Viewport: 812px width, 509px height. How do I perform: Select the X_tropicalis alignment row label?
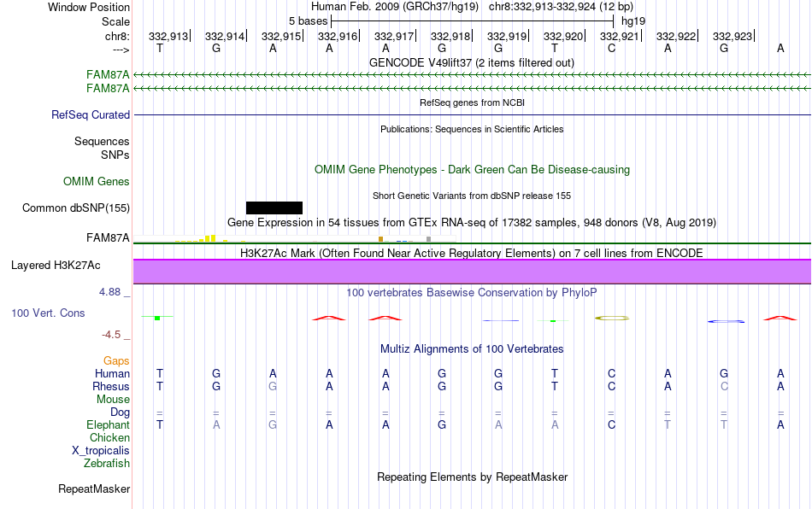pyautogui.click(x=101, y=451)
